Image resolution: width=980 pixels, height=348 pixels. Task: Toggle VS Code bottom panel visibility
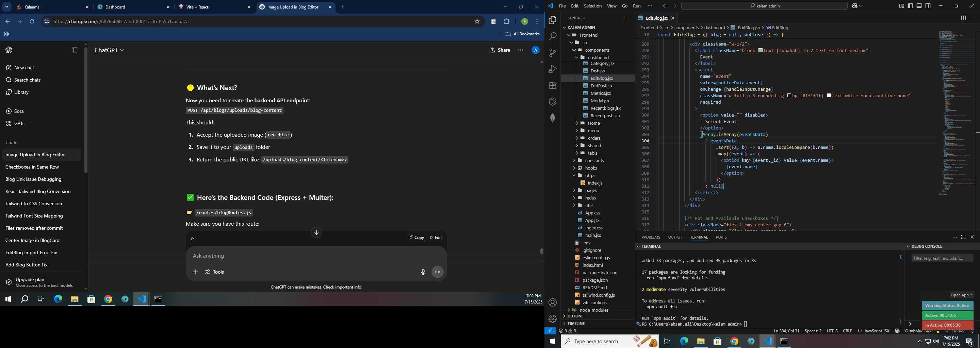click(919, 6)
